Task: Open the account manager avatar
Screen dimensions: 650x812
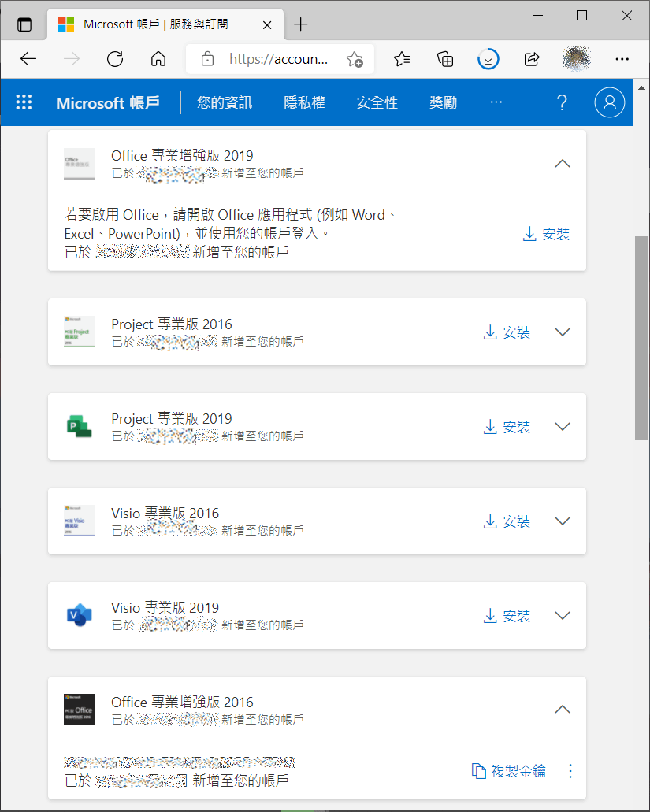Action: pos(610,102)
